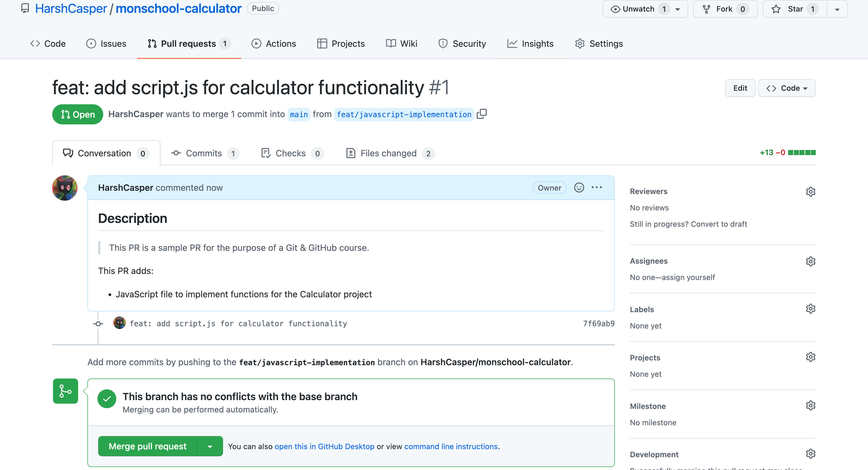Switch to the Checks tab

click(x=293, y=153)
